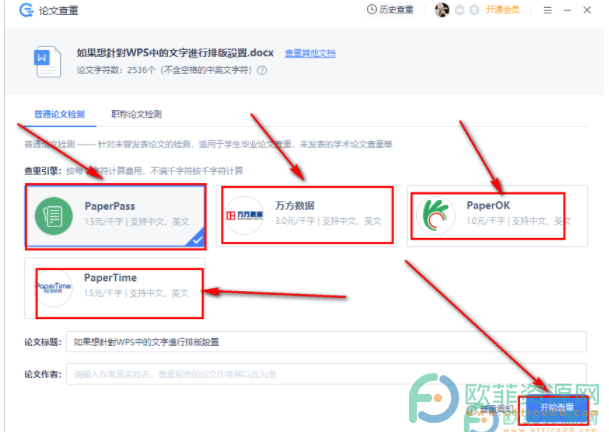Image resolution: width=609 pixels, height=432 pixels.
Task: Click the 论文标题 input field
Action: 326,342
